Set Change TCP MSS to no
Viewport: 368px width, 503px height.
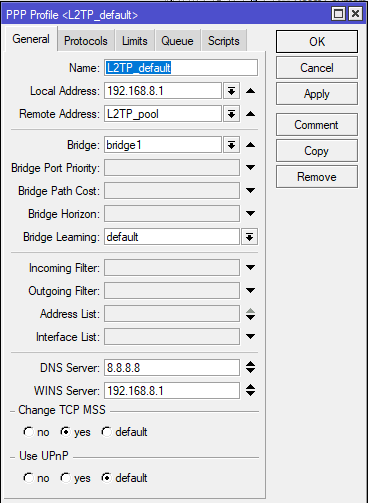pyautogui.click(x=29, y=432)
